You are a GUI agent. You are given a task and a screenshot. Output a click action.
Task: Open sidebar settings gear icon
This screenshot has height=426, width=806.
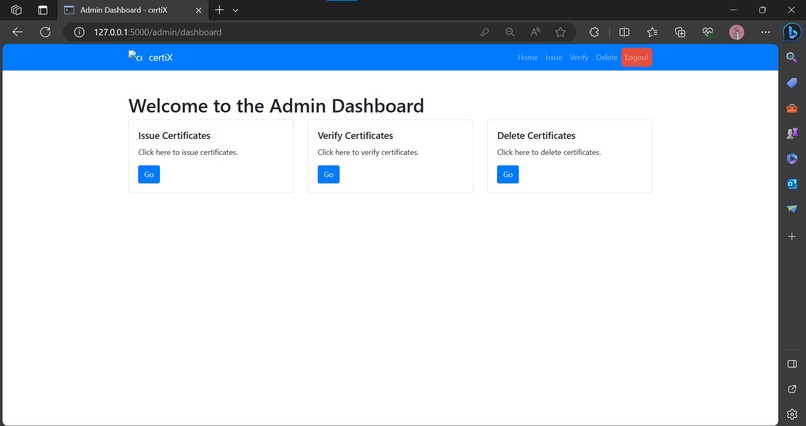(x=792, y=414)
